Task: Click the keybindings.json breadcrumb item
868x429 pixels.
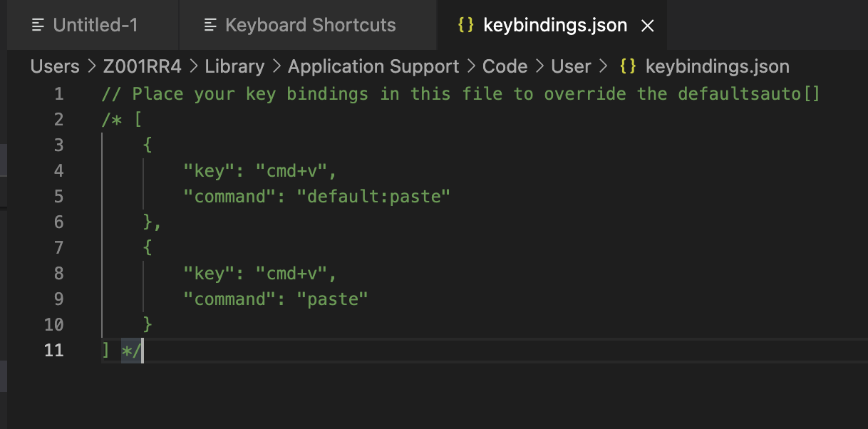Action: pyautogui.click(x=717, y=66)
